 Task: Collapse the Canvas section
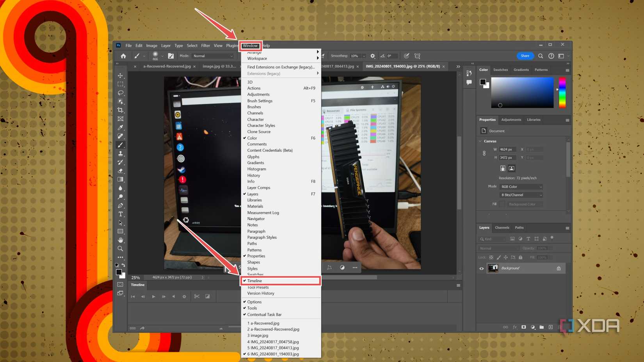[480, 141]
